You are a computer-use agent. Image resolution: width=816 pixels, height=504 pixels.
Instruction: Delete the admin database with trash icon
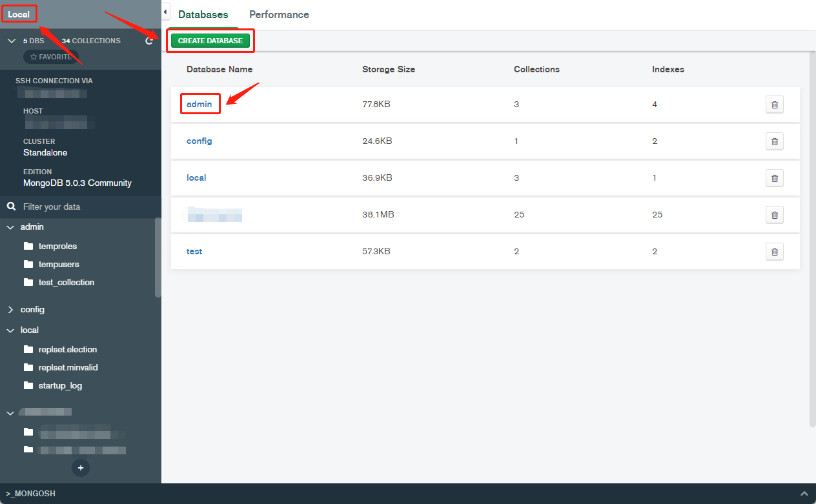[775, 105]
